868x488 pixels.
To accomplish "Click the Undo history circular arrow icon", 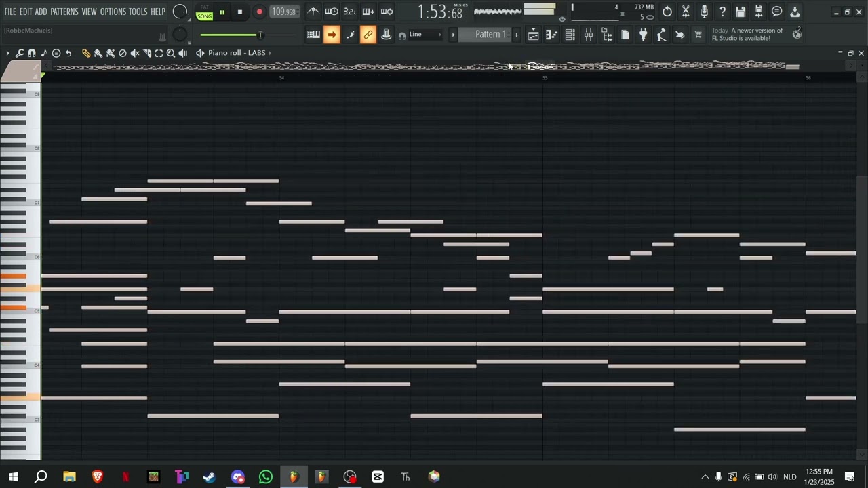I will 667,12.
